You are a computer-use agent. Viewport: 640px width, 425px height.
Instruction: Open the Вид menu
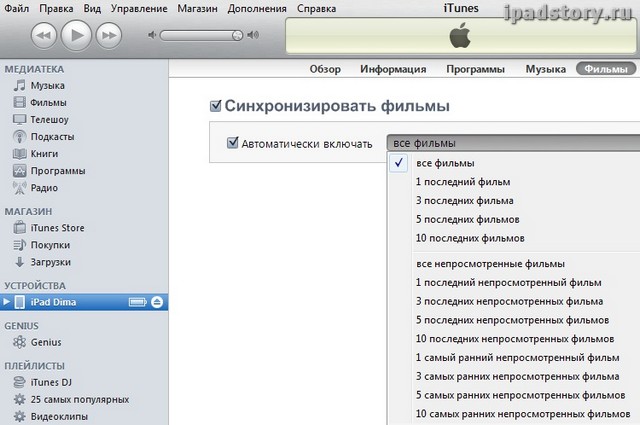tap(92, 9)
